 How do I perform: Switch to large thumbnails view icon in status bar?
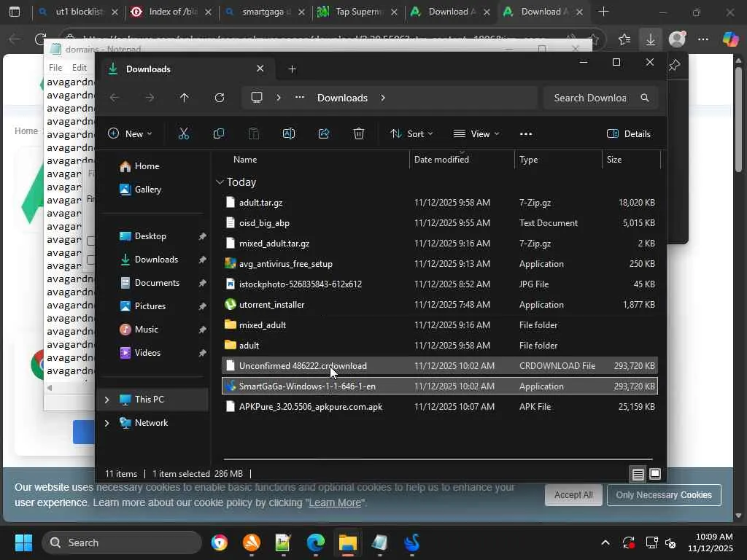(655, 474)
